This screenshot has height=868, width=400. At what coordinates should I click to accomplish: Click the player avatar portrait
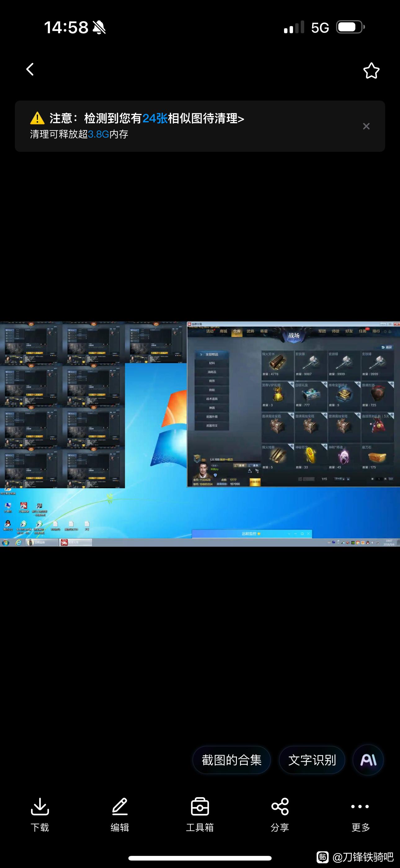203,469
